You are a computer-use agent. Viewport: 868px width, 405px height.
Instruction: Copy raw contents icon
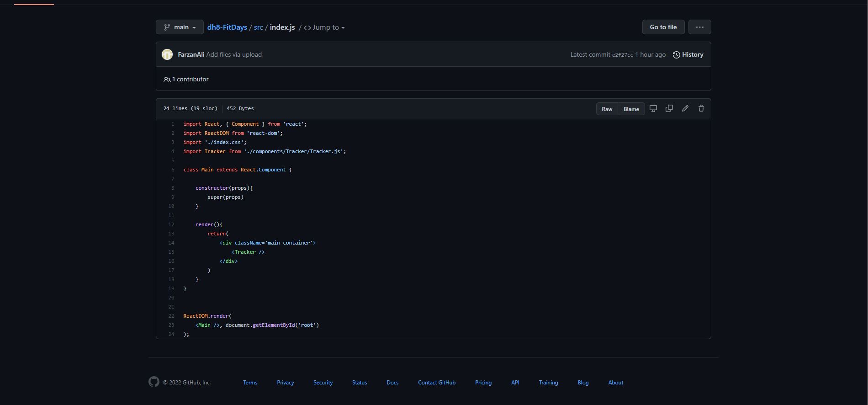[x=669, y=108]
